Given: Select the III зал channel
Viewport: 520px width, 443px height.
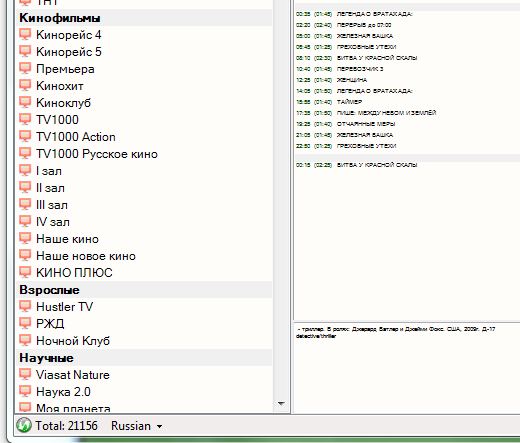Looking at the screenshot, I should click(52, 205).
